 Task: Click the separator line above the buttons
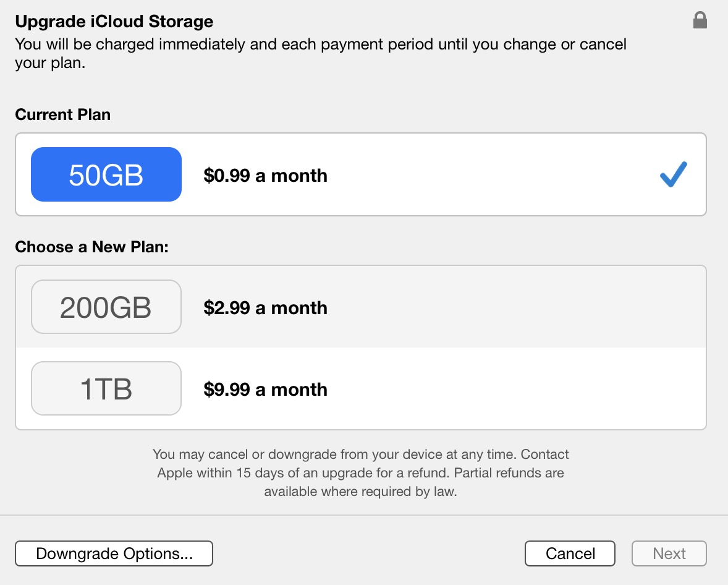click(364, 515)
